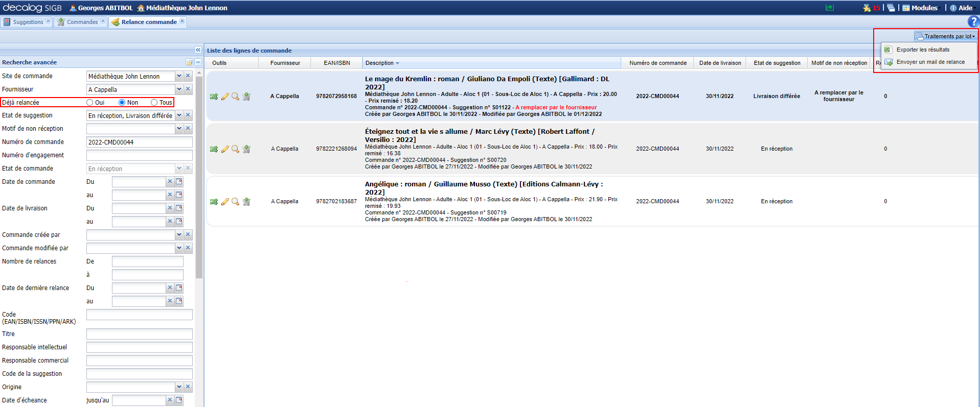The height and width of the screenshot is (407, 980).
Task: Click the green swap icon in Le mage du Kremlin row
Action: 214,97
